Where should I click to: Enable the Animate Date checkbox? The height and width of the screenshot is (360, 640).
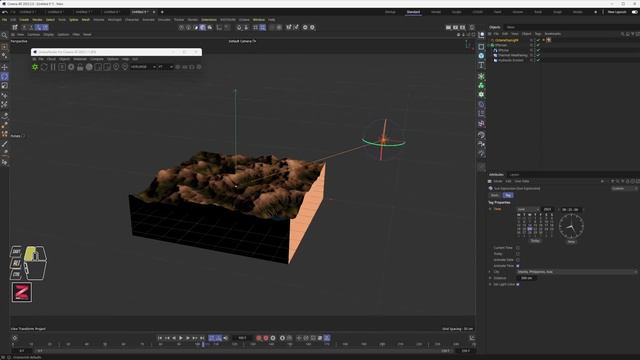(x=518, y=260)
